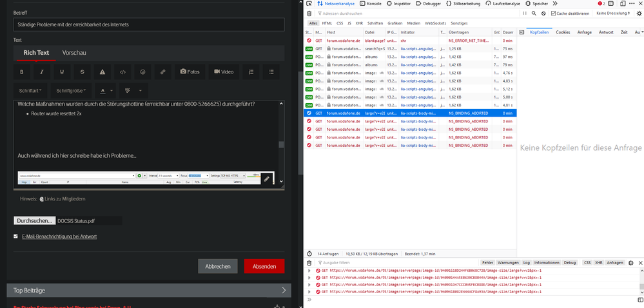Toggle the Anfragen console filter

[x=615, y=262]
